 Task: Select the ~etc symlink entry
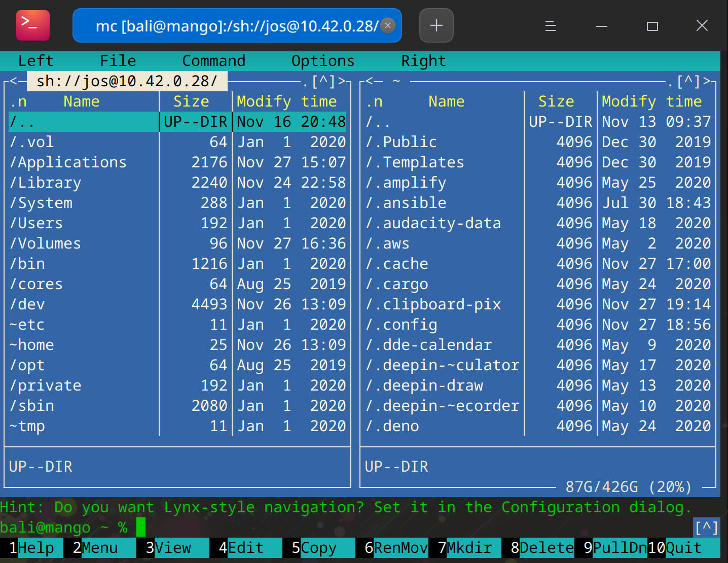177,325
